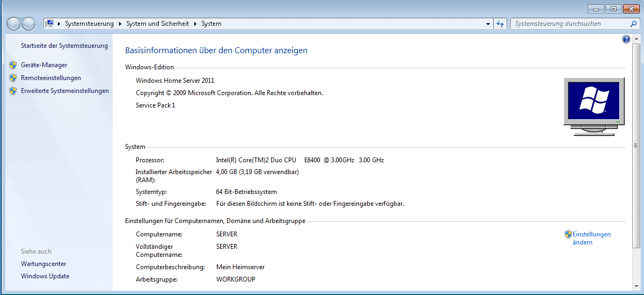
Task: Select the Windows Home Server 2011 text
Action: click(x=175, y=81)
